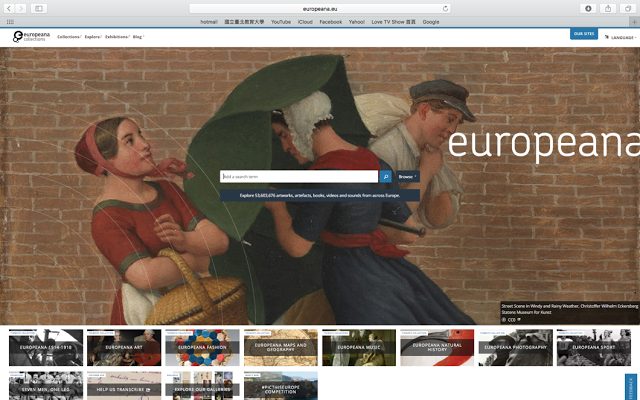Click the Feedback side tab
The image size is (640, 400).
click(x=631, y=387)
